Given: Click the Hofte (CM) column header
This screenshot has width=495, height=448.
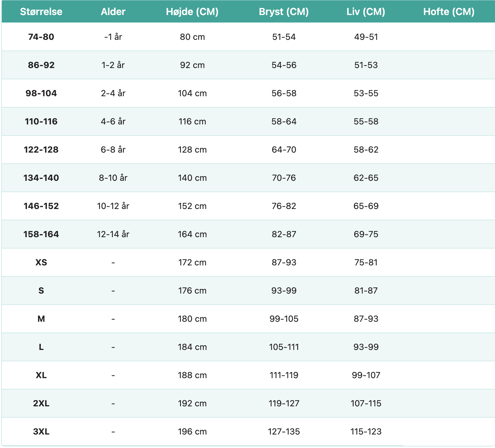Looking at the screenshot, I should click(x=449, y=12).
